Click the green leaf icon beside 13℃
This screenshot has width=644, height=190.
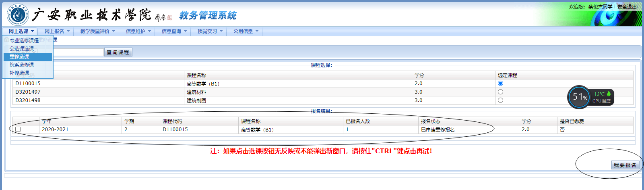[609, 94]
